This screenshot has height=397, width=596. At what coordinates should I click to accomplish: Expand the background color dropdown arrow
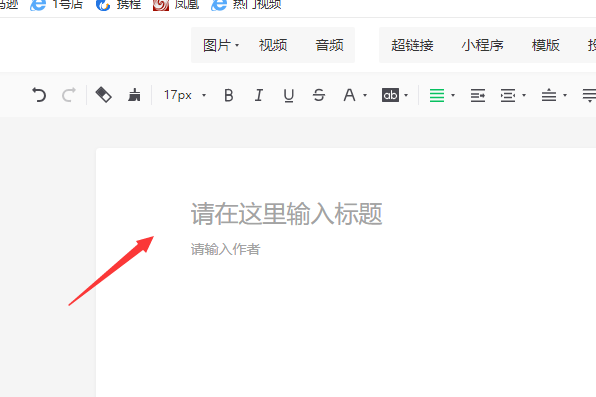pos(406,95)
